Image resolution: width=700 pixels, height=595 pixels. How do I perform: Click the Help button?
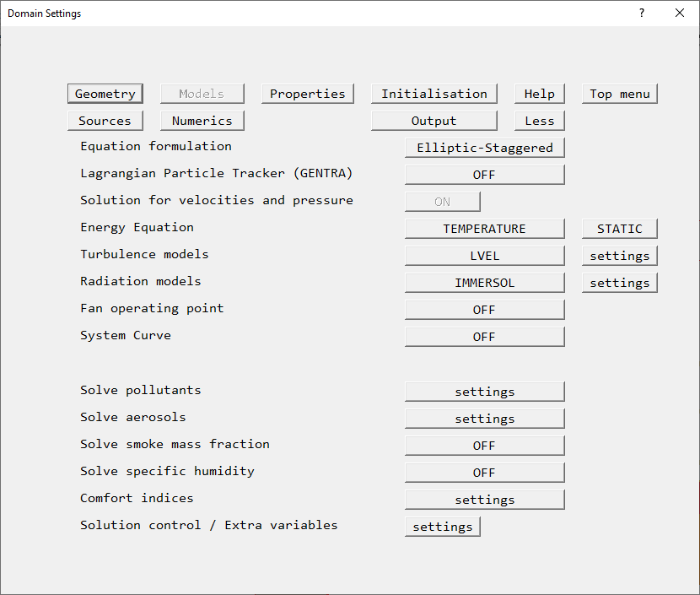[x=539, y=94]
